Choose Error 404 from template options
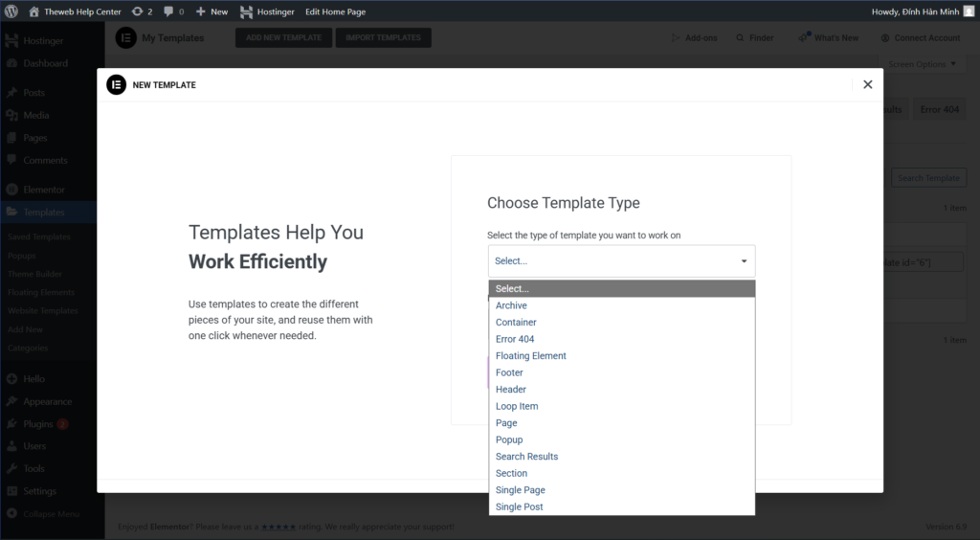Screen dimensions: 980x540 pos(515,339)
